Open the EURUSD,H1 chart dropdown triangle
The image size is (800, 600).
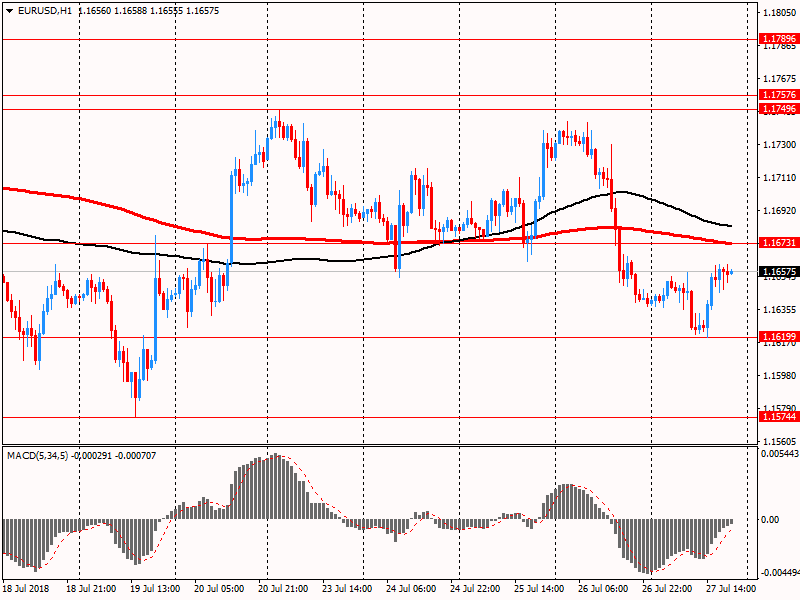9,11
